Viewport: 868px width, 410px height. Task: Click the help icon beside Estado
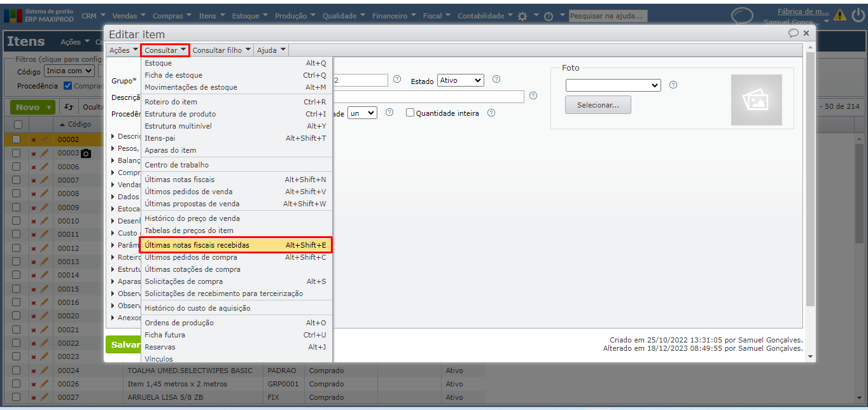click(496, 80)
